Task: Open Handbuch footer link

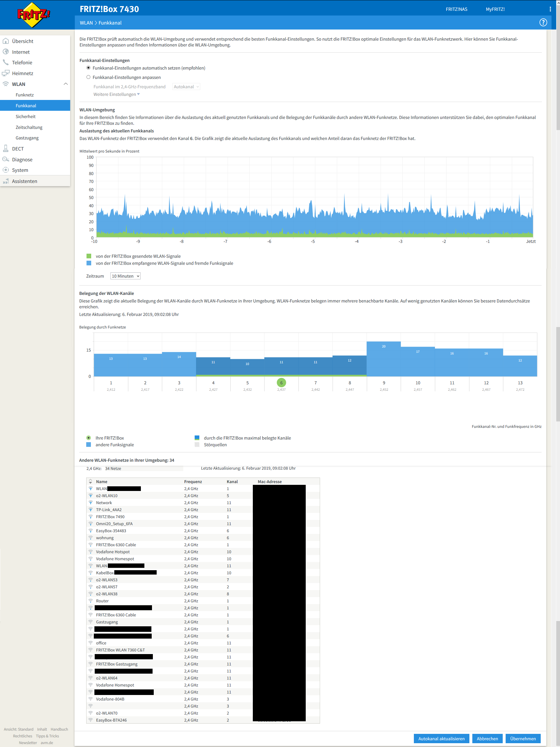Action: tap(59, 729)
